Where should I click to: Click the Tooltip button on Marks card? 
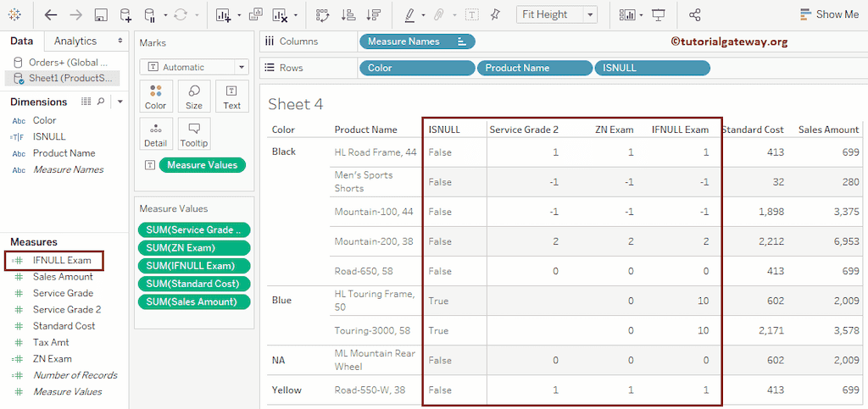tap(194, 135)
